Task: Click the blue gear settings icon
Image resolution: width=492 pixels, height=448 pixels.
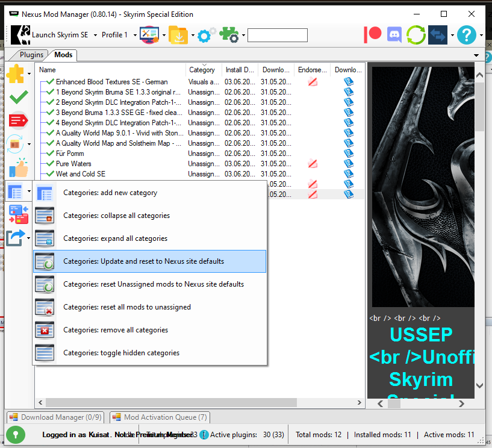Action: [x=205, y=35]
